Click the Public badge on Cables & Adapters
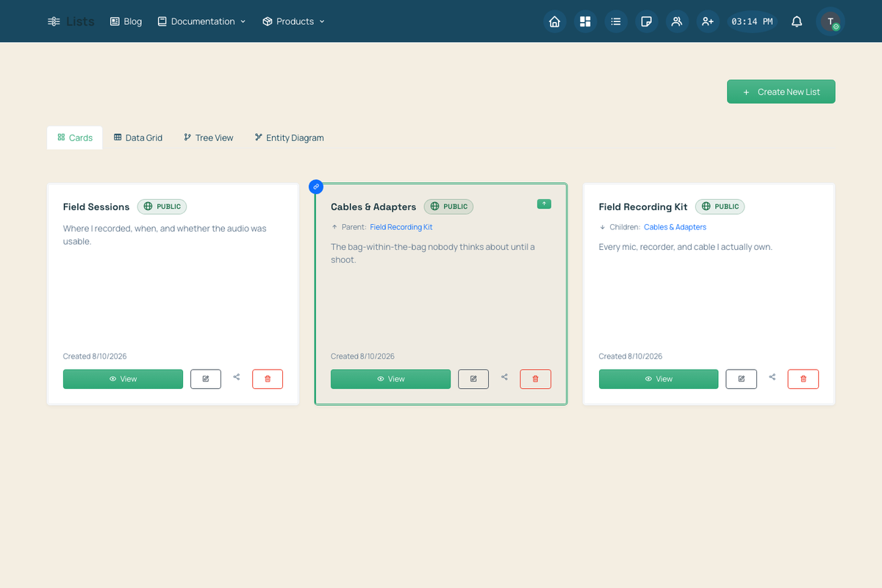Viewport: 882px width, 588px height. click(x=448, y=207)
